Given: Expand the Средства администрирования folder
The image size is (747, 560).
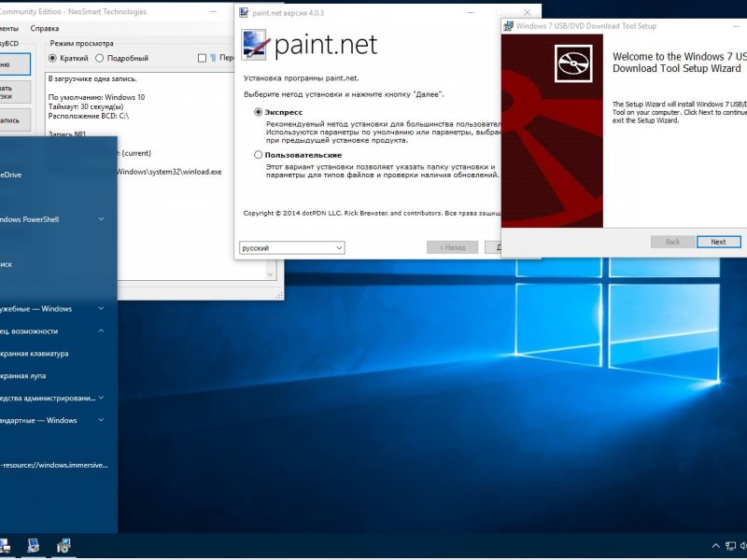Looking at the screenshot, I should pos(101,399).
